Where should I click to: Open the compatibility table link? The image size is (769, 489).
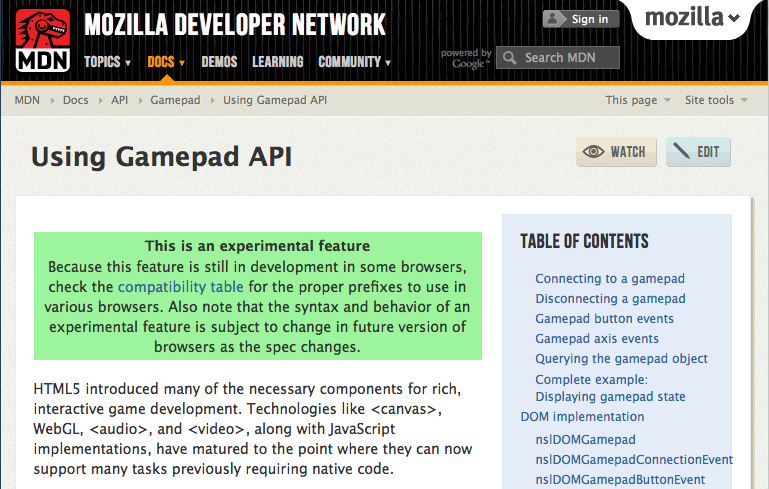(180, 287)
